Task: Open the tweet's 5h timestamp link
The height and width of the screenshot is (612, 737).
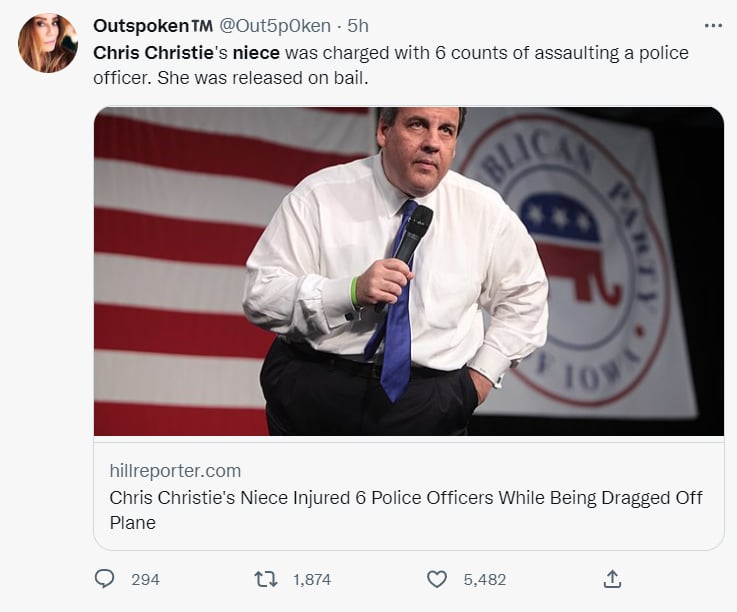Action: [358, 26]
